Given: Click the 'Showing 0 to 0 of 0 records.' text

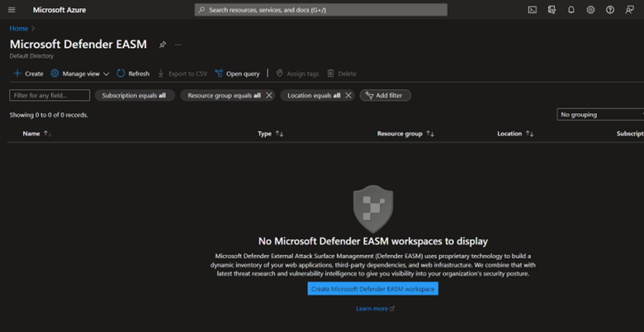Looking at the screenshot, I should (49, 115).
